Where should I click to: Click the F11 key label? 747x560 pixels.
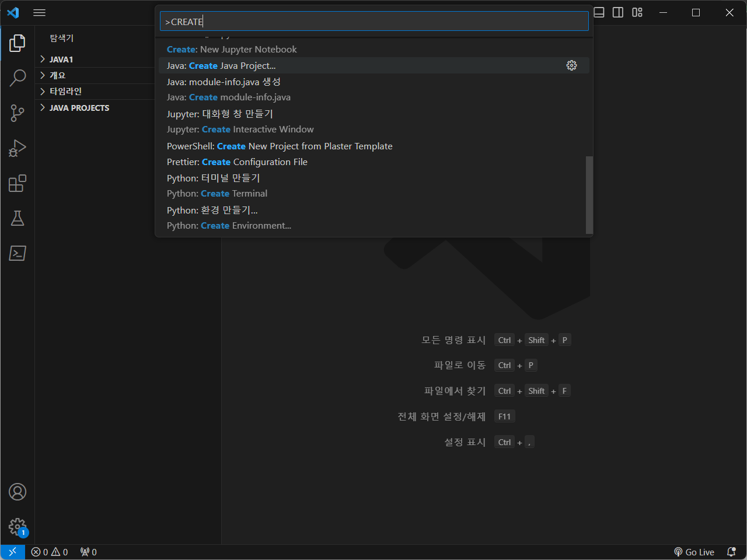[505, 416]
